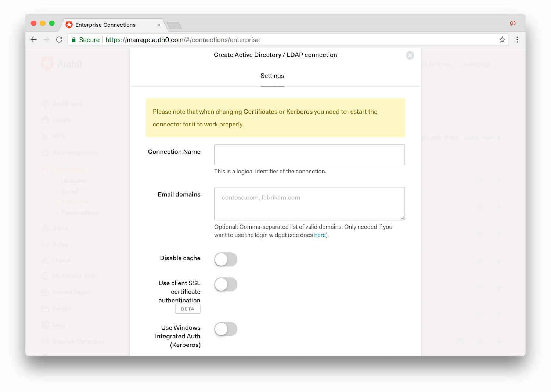Grab the Email domains resize handle

[x=403, y=218]
